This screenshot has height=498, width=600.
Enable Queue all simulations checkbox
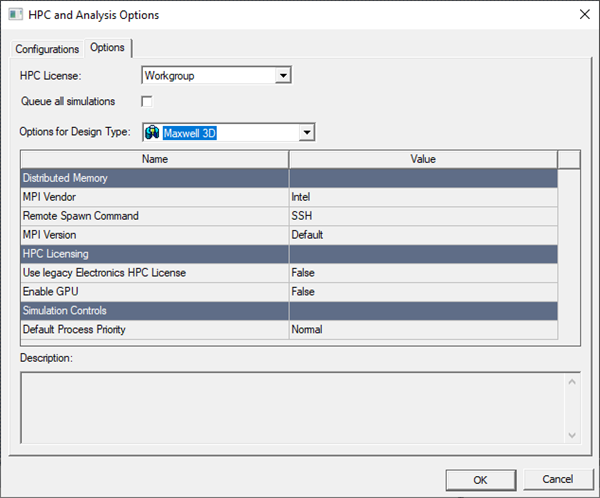[147, 101]
